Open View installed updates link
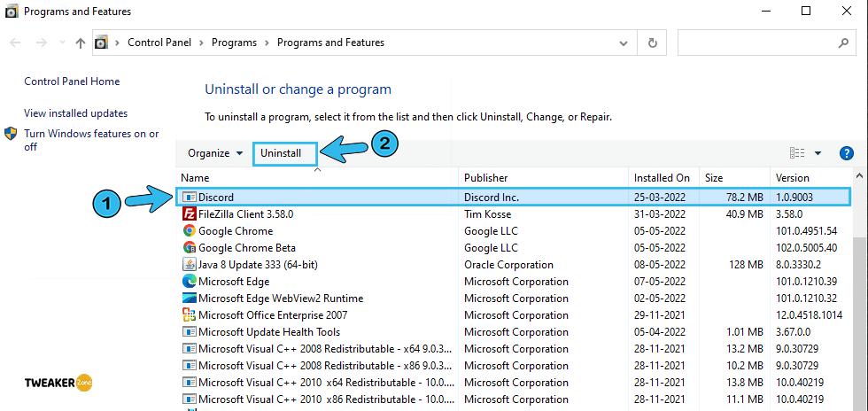Viewport: 868px width, 411px height. [x=76, y=113]
